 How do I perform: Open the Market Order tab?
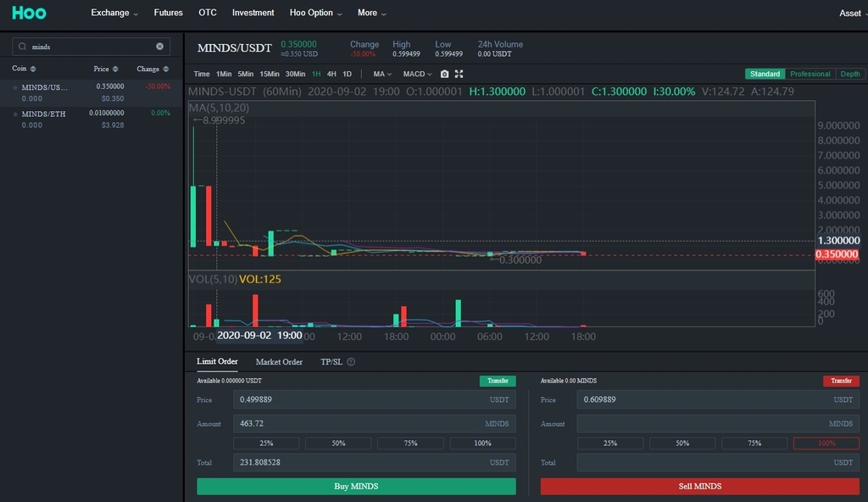[x=279, y=362]
